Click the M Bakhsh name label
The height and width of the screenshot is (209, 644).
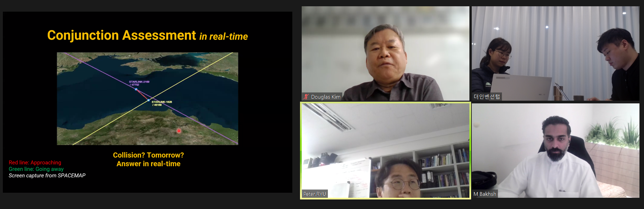tap(485, 194)
